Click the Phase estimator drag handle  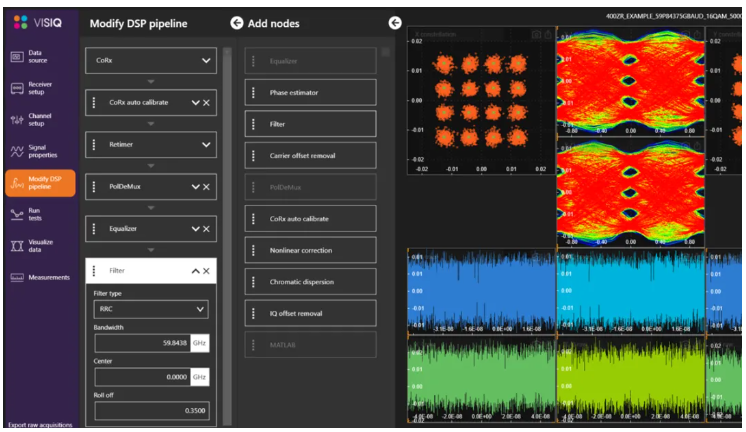(253, 92)
